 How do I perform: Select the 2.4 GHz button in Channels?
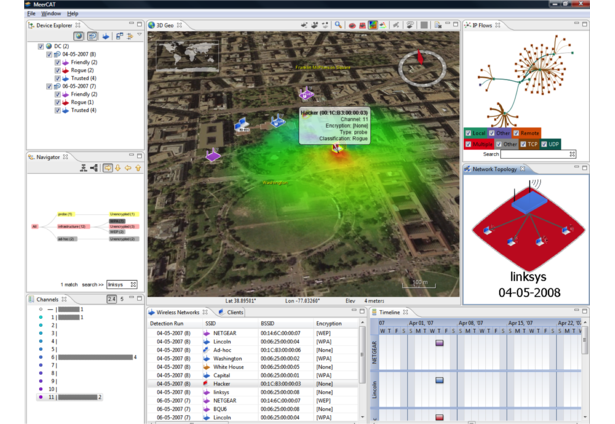(112, 299)
